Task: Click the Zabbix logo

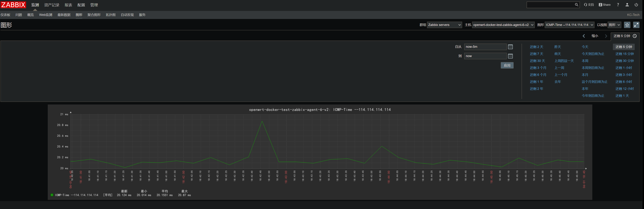Action: point(13,4)
